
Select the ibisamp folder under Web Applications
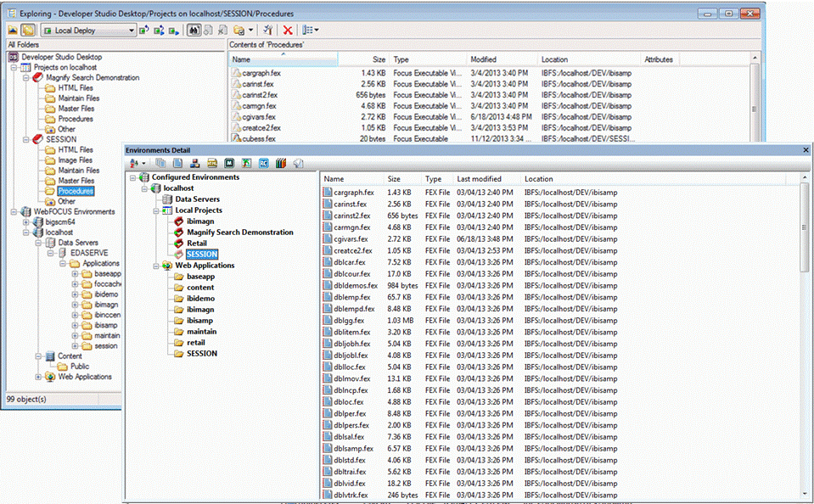(x=199, y=321)
